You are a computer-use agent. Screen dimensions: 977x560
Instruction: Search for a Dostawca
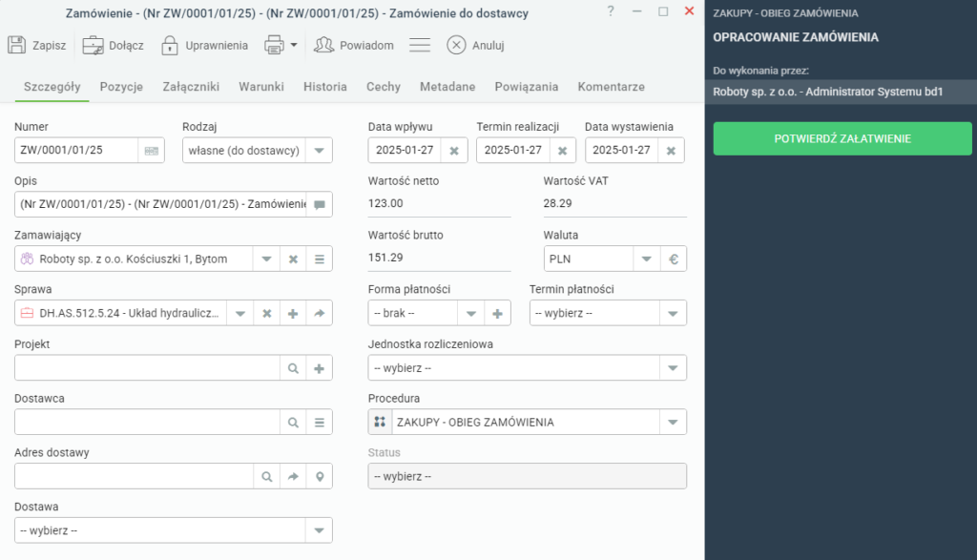pos(293,423)
